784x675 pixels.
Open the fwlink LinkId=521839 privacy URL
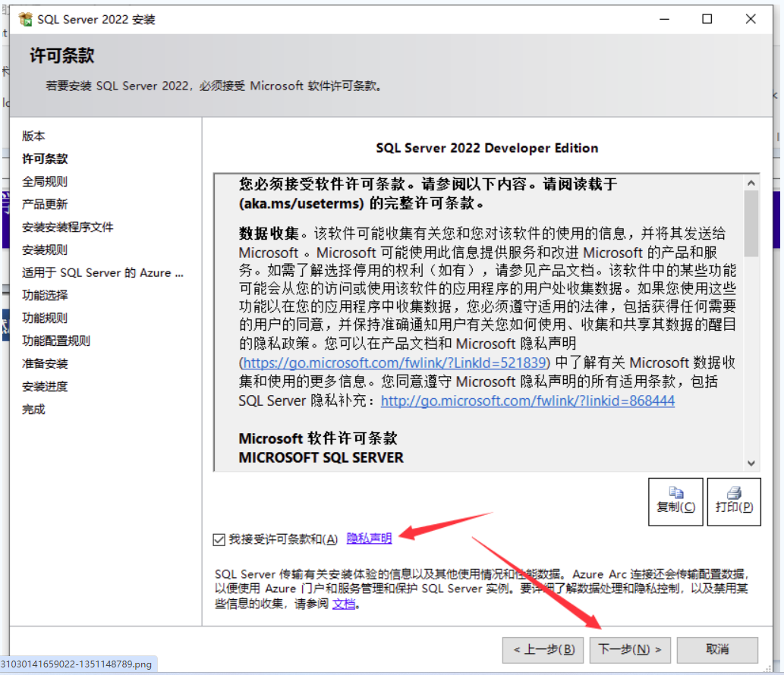[395, 363]
